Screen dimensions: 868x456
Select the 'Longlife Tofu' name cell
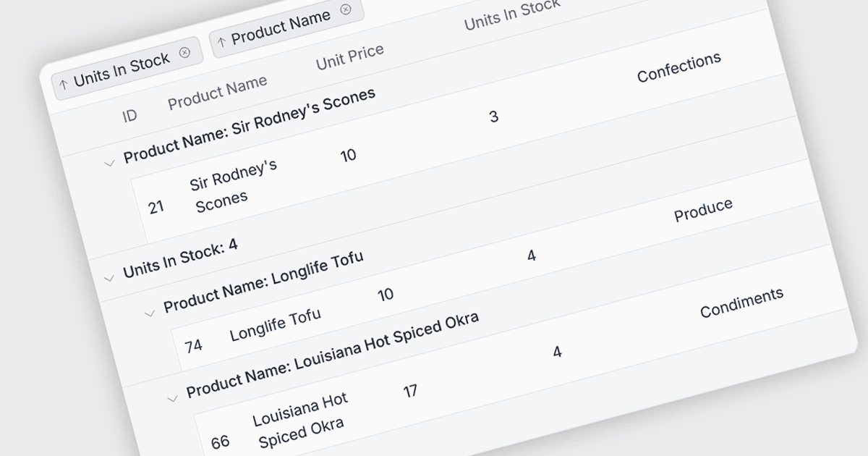pyautogui.click(x=276, y=325)
